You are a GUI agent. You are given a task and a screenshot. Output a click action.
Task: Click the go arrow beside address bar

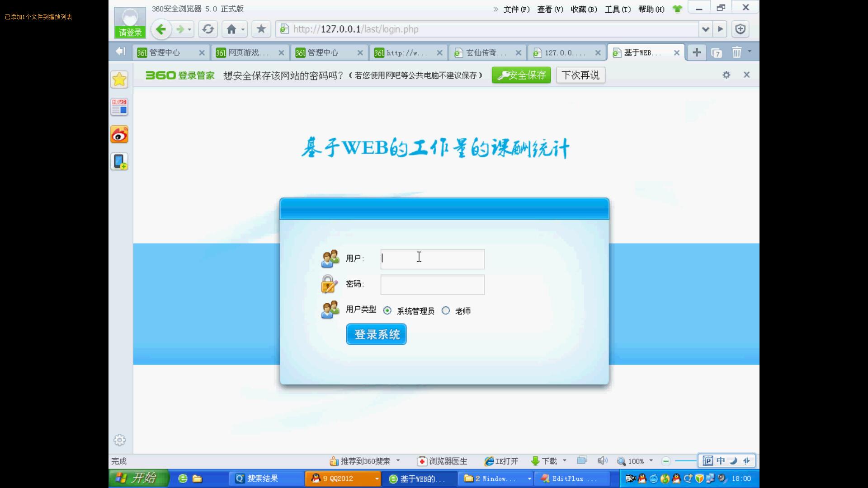[720, 29]
